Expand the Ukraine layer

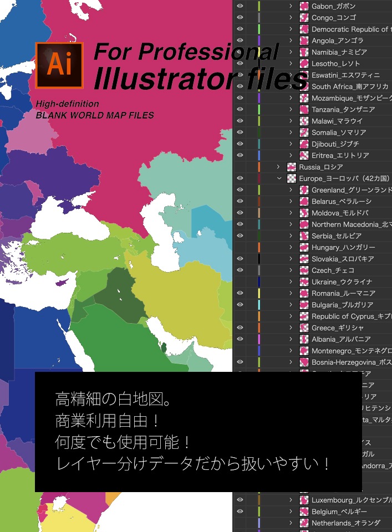tap(291, 282)
